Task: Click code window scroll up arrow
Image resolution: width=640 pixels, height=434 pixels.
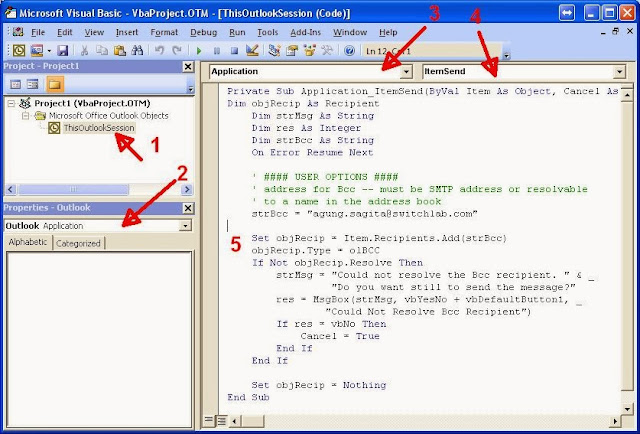Action: pyautogui.click(x=627, y=95)
